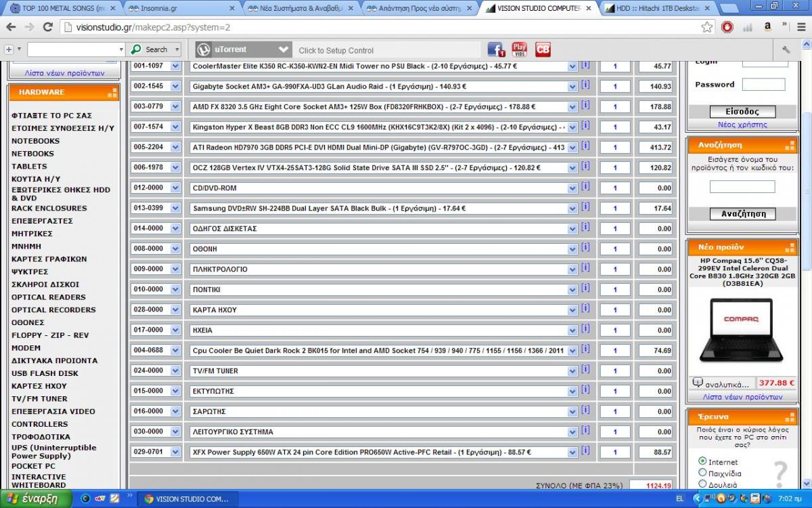The height and width of the screenshot is (508, 812).
Task: Click the uTorrent logo icon in toolbar
Action: click(203, 49)
